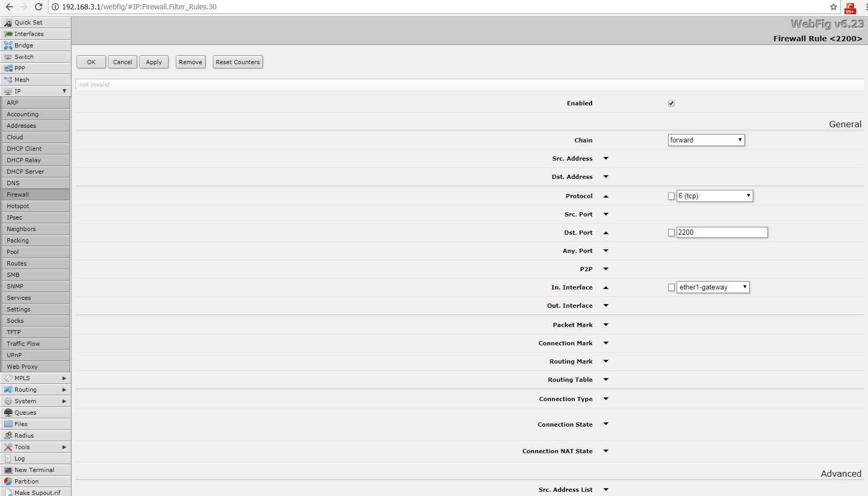This screenshot has height=496, width=868.
Task: Click the Remove button
Action: (190, 62)
